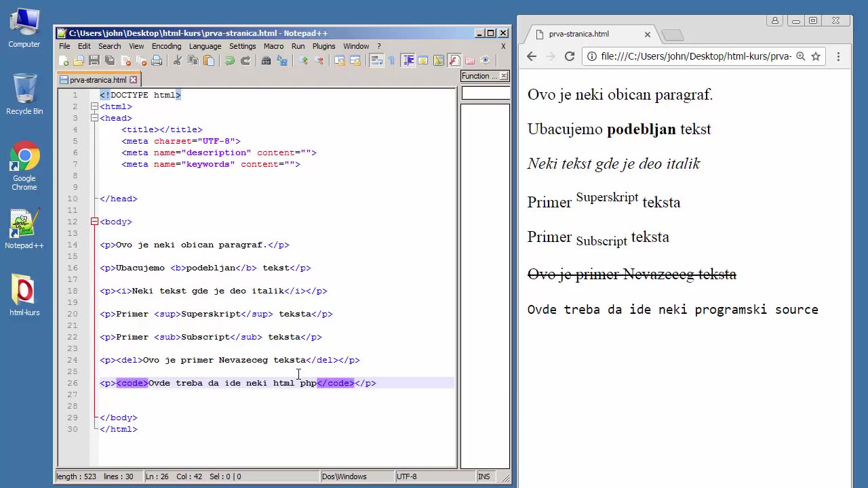Toggle Show All Characters pilcrow icon
The width and height of the screenshot is (868, 488).
click(x=391, y=60)
